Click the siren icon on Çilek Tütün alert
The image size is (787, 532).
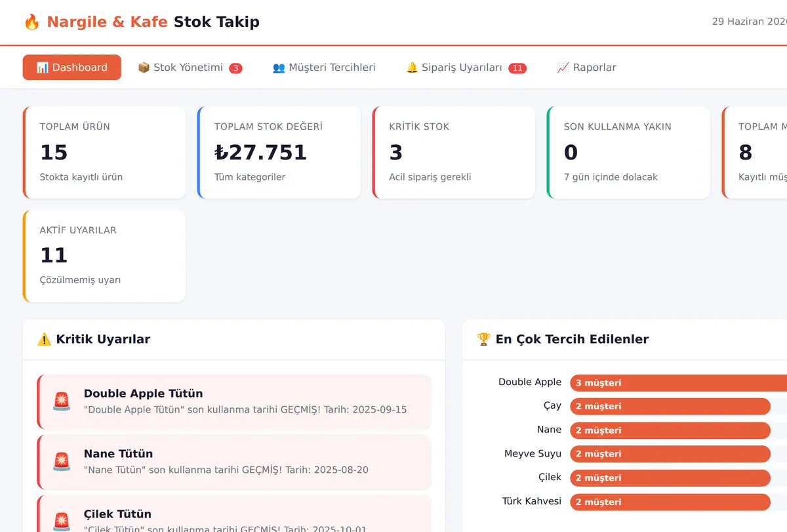(x=62, y=521)
